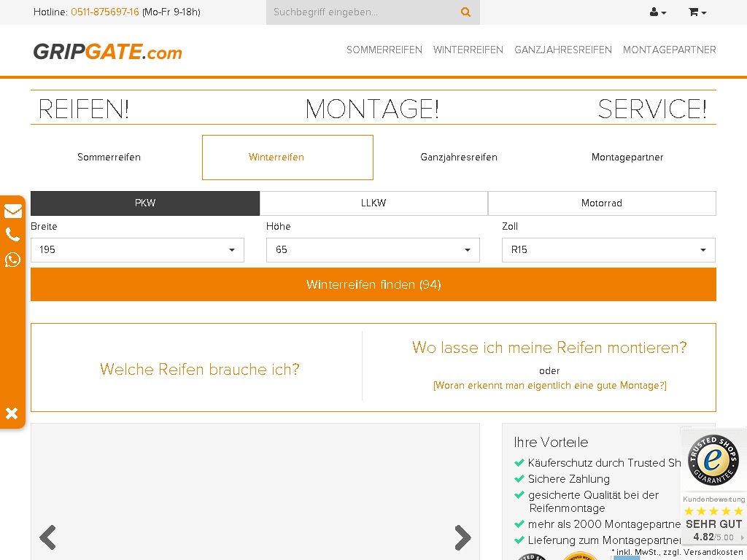747x560 pixels.
Task: Open the Breite dropdown showing 195
Action: [x=137, y=250]
